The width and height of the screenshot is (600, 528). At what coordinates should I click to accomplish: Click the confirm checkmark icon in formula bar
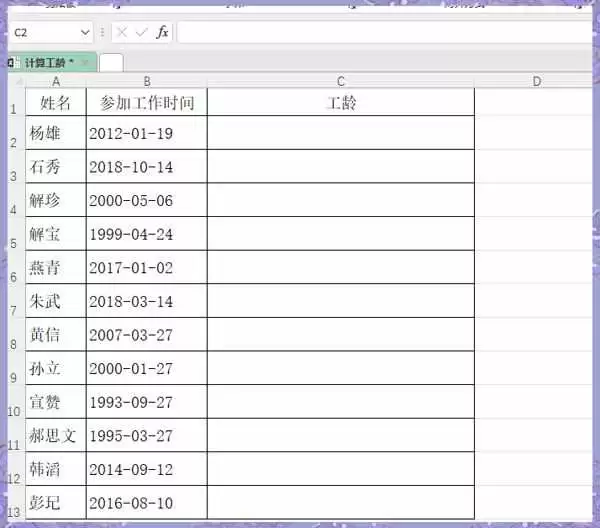click(x=141, y=33)
